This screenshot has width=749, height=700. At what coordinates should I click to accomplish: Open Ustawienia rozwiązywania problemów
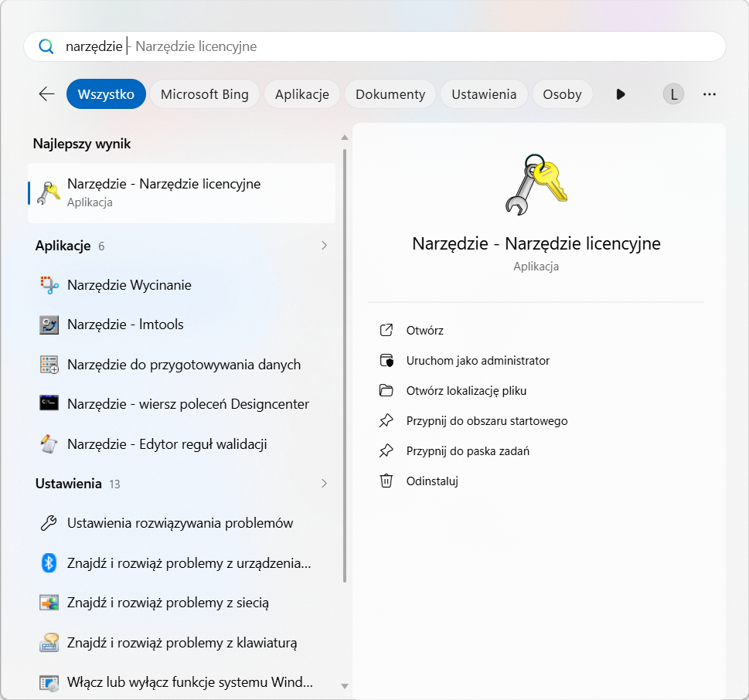(x=182, y=523)
